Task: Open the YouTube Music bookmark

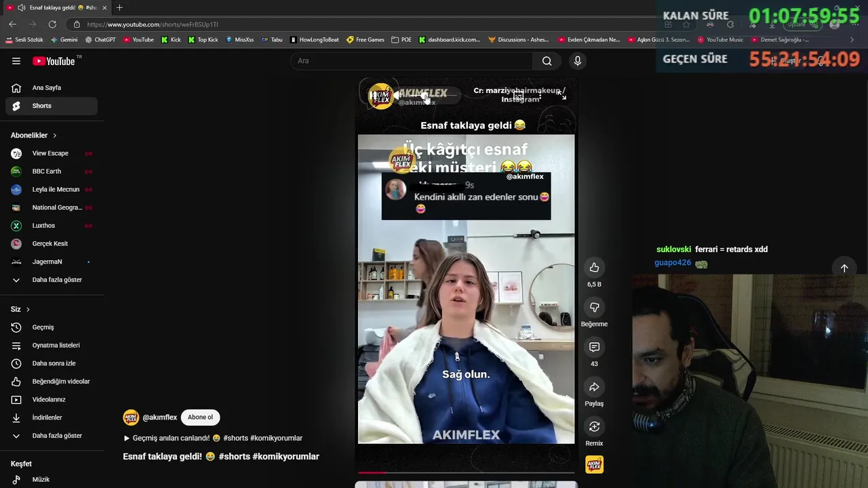Action: tap(720, 40)
